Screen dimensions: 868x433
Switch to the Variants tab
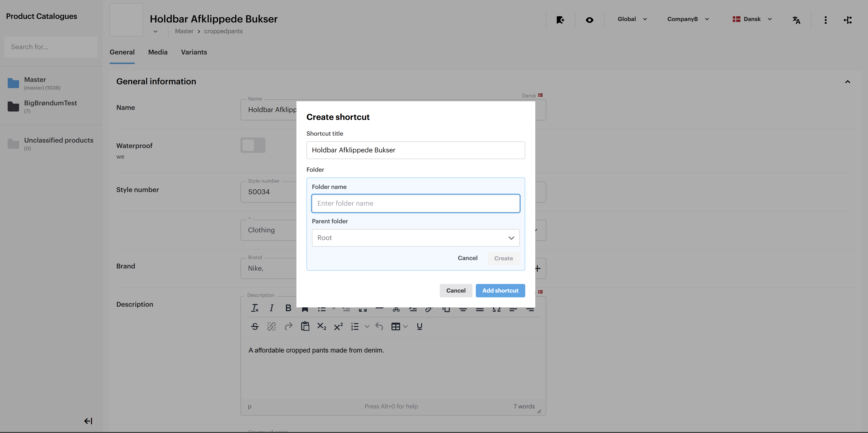194,52
